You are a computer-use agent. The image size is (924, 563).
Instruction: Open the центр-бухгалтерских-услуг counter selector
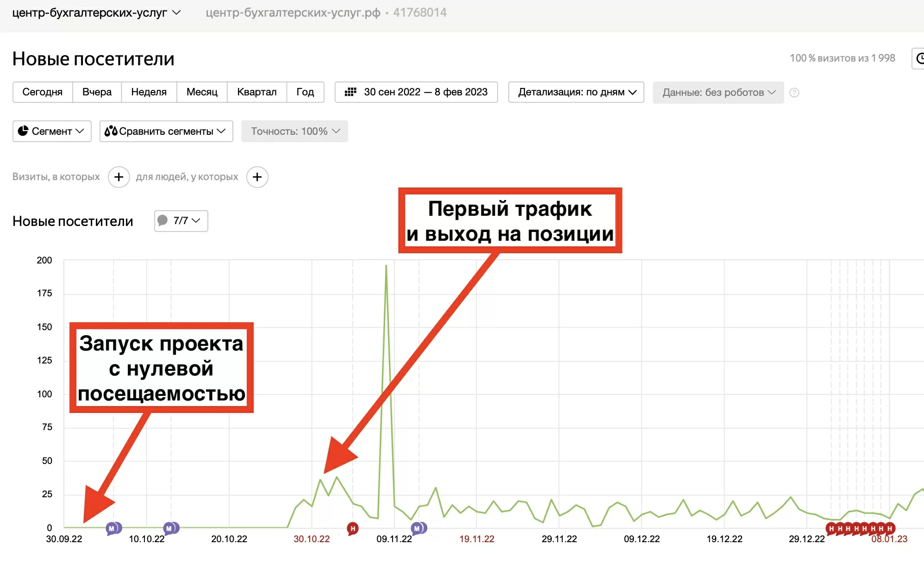pyautogui.click(x=96, y=13)
